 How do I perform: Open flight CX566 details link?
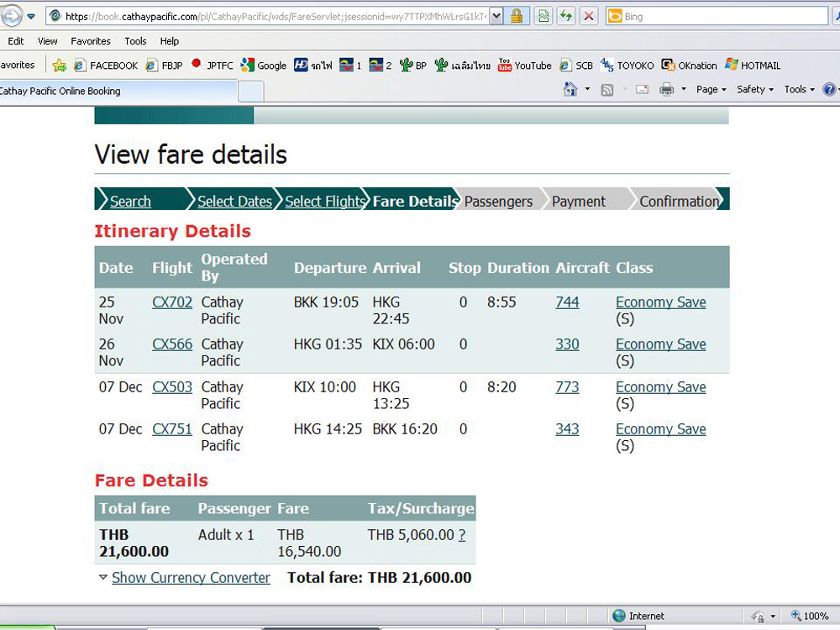click(172, 344)
